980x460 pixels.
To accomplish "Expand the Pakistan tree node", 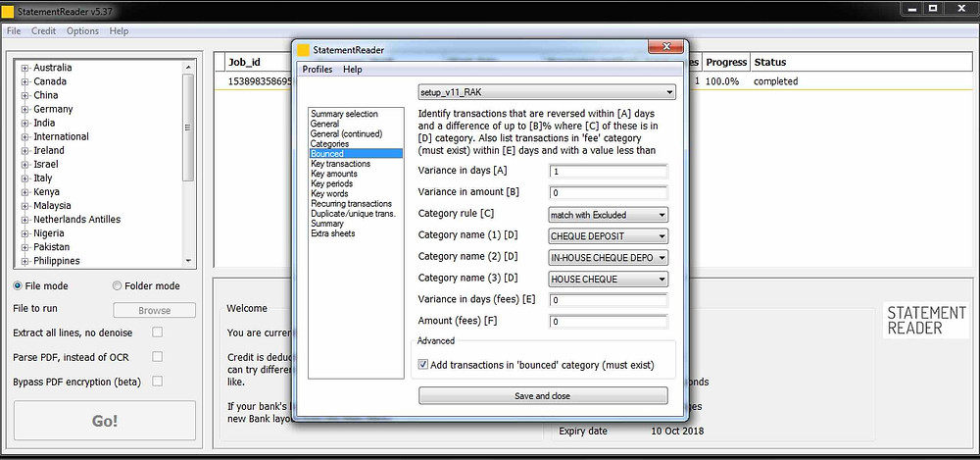I will coord(25,247).
